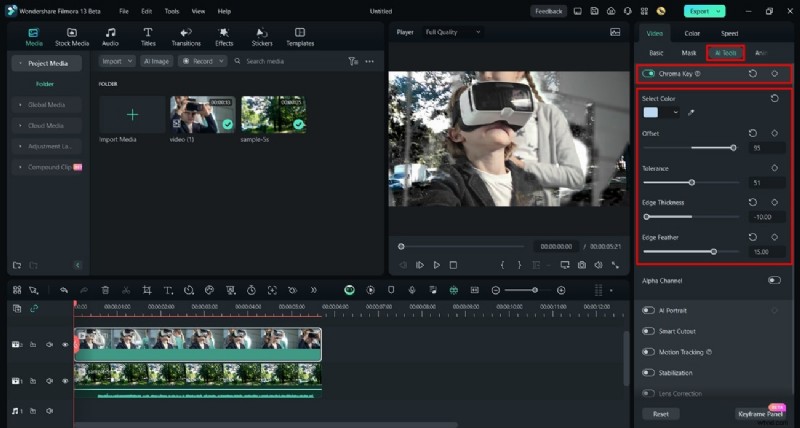Open the Stickers tab

point(262,37)
